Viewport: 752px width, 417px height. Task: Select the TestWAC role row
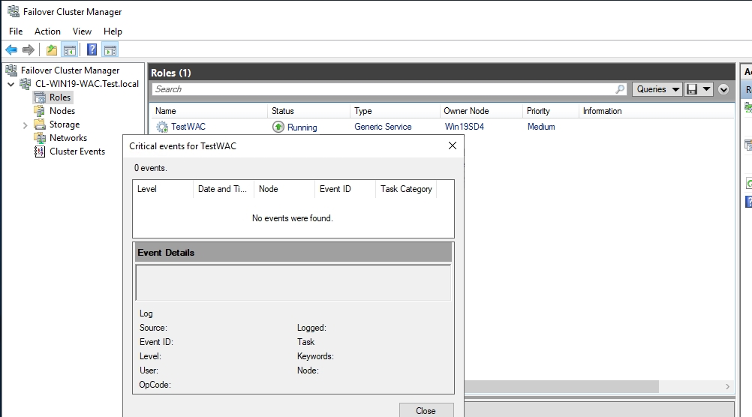(x=441, y=127)
